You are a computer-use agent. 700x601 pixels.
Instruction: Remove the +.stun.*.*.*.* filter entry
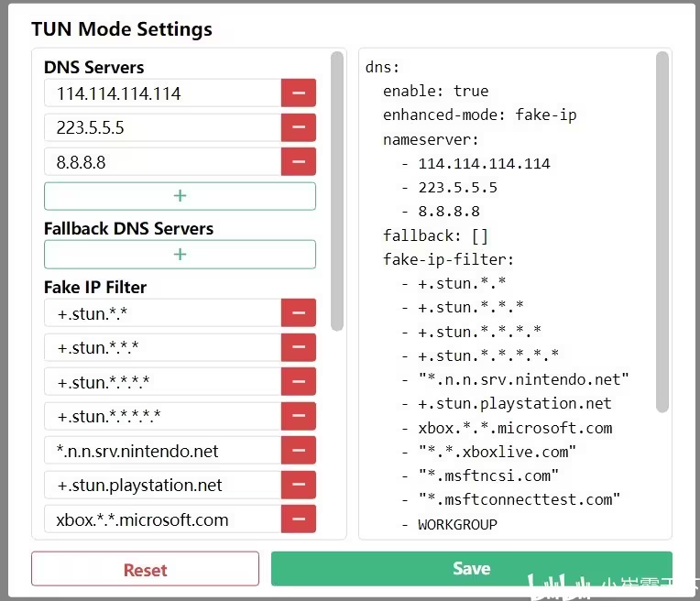[x=299, y=382]
